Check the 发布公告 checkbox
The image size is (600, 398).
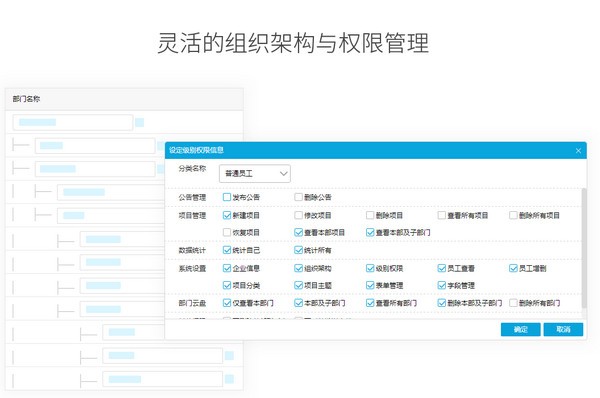[227, 197]
